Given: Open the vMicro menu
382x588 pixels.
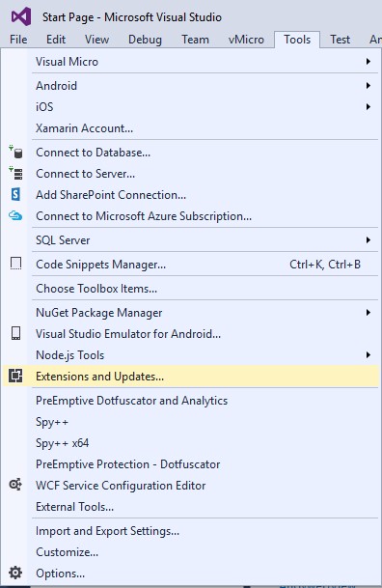Looking at the screenshot, I should [x=246, y=40].
